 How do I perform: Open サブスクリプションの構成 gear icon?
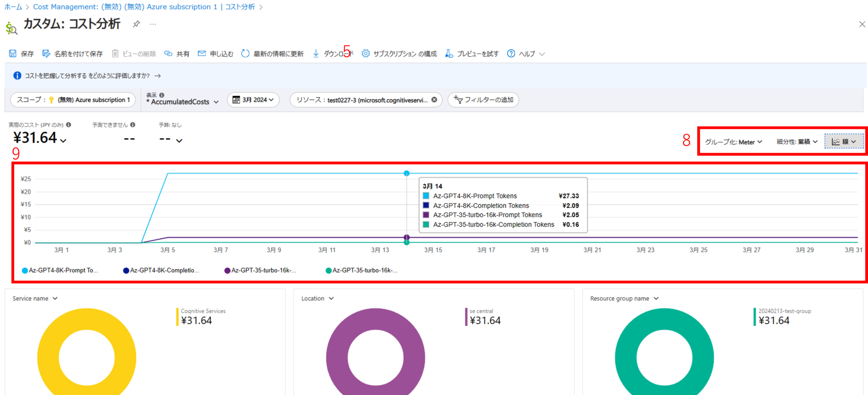pos(365,53)
